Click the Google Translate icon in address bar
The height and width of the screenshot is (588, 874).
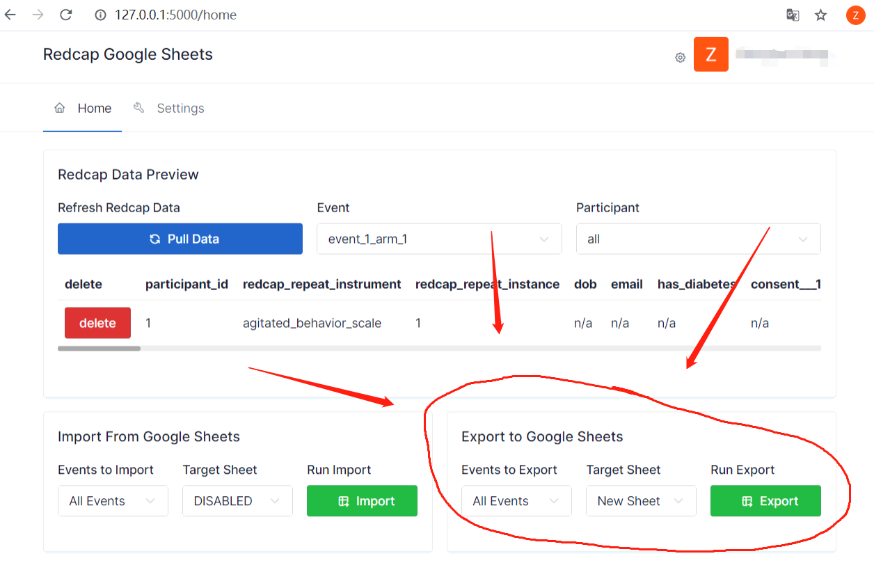(793, 15)
